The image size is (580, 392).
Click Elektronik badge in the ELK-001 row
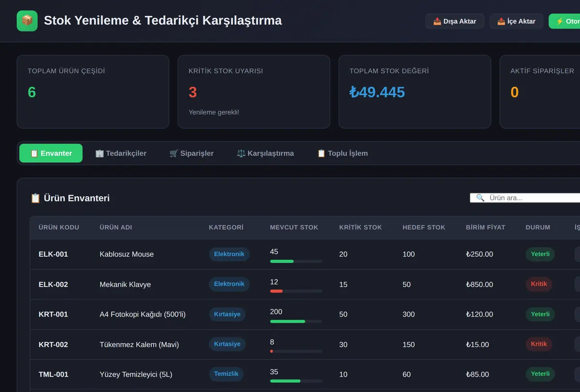click(x=229, y=254)
